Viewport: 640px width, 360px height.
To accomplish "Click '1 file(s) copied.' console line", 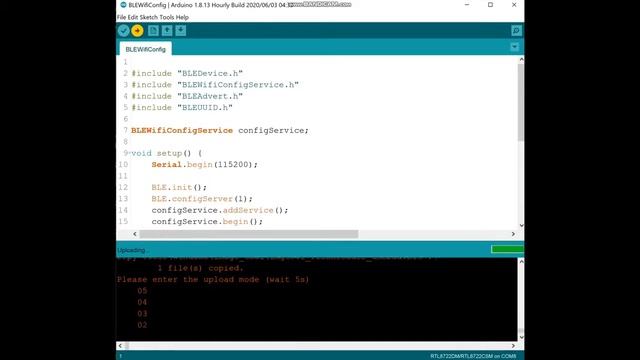I will (x=200, y=268).
